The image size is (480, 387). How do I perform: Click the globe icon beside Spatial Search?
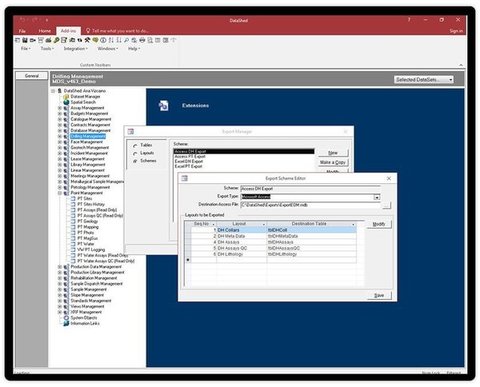pyautogui.click(x=66, y=102)
